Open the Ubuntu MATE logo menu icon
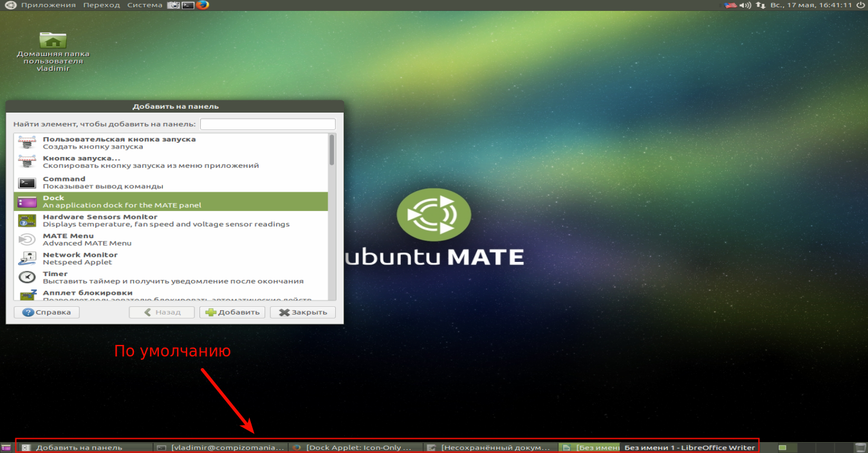868x453 pixels. 11,5
